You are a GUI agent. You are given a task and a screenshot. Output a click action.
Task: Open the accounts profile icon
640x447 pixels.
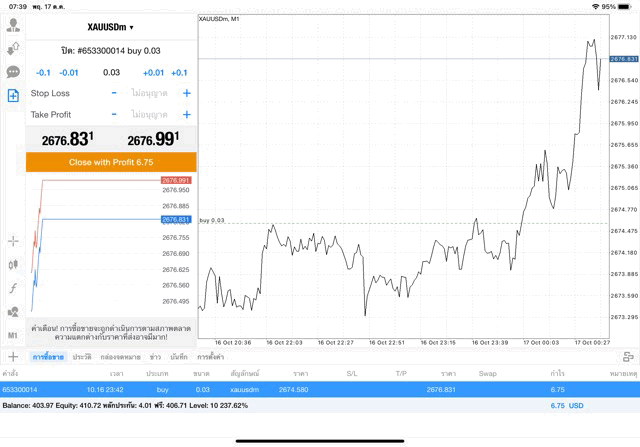[x=13, y=25]
